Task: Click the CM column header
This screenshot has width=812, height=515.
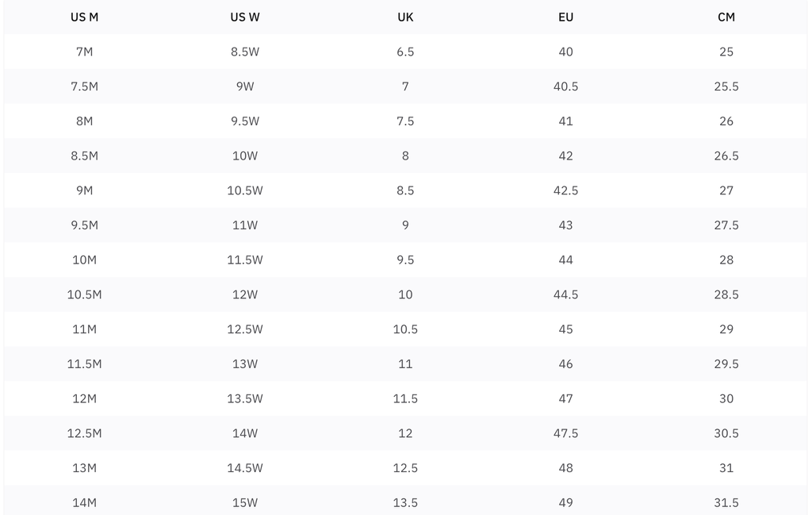Action: tap(726, 17)
